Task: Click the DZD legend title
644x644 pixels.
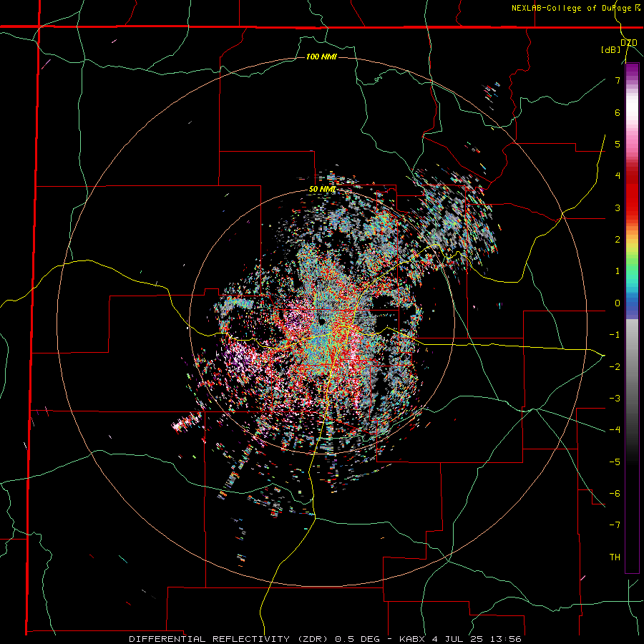Action: click(x=629, y=43)
